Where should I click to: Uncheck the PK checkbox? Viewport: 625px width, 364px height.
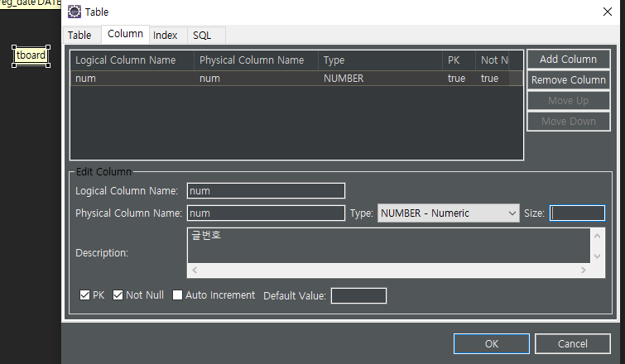(84, 295)
